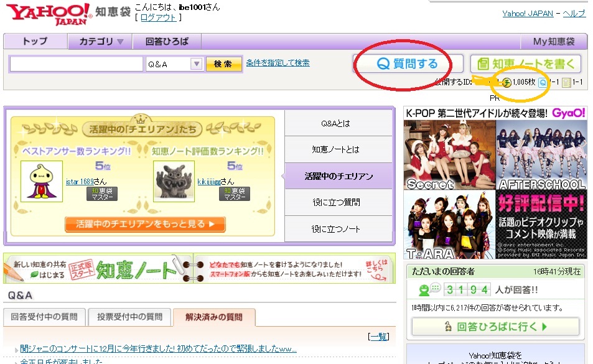Click the 条件を指定して検索 link
593x364 pixels.
278,63
